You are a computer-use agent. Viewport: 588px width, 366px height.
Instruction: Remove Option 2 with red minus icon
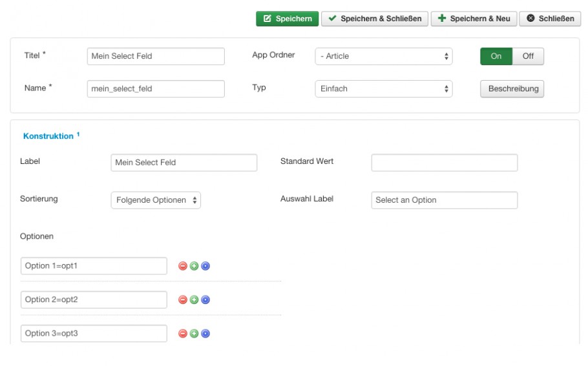tap(183, 300)
